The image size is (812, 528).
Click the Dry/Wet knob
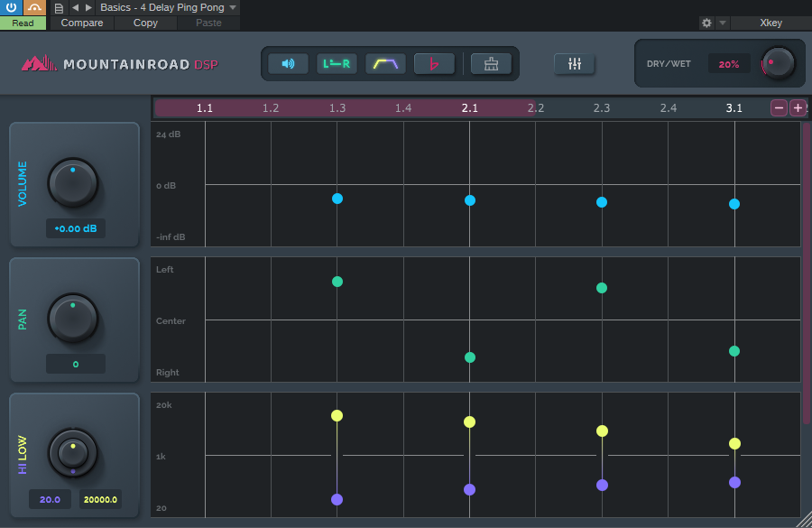778,63
